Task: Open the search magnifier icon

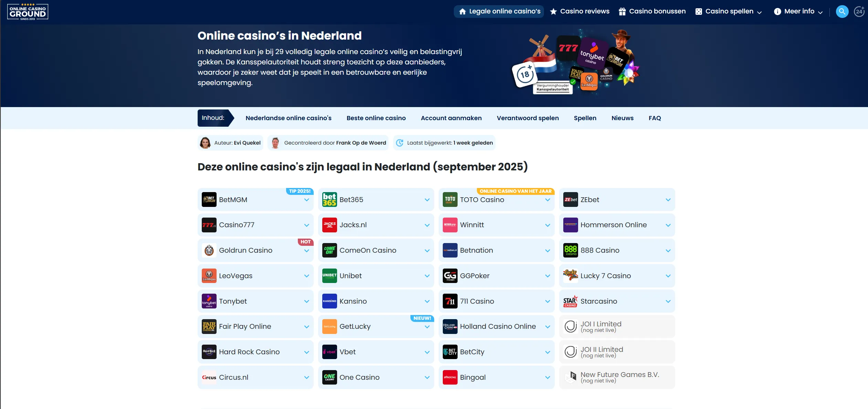Action: coord(842,12)
